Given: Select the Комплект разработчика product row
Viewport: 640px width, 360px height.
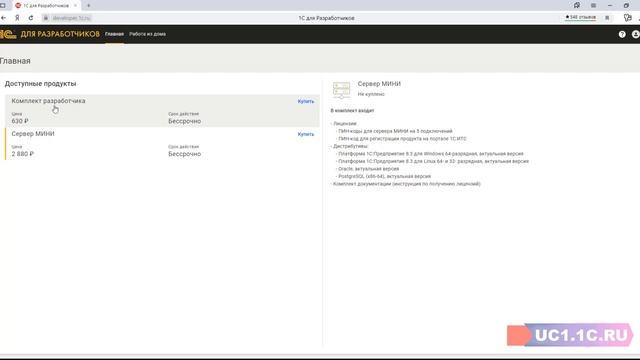Looking at the screenshot, I should pos(162,111).
